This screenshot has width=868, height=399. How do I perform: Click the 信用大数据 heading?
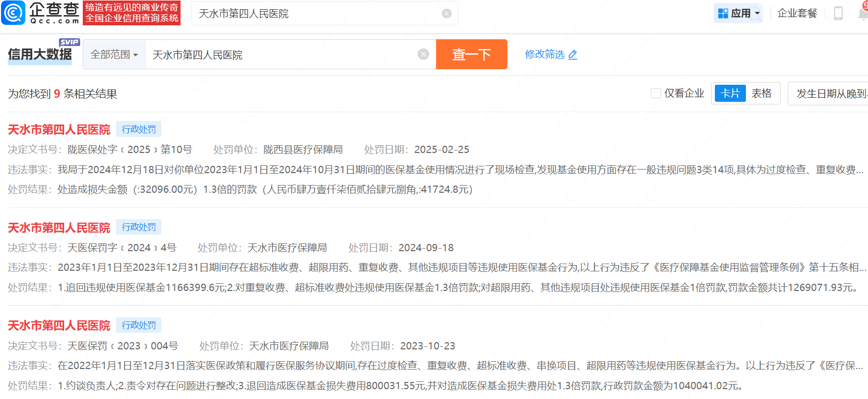click(40, 54)
